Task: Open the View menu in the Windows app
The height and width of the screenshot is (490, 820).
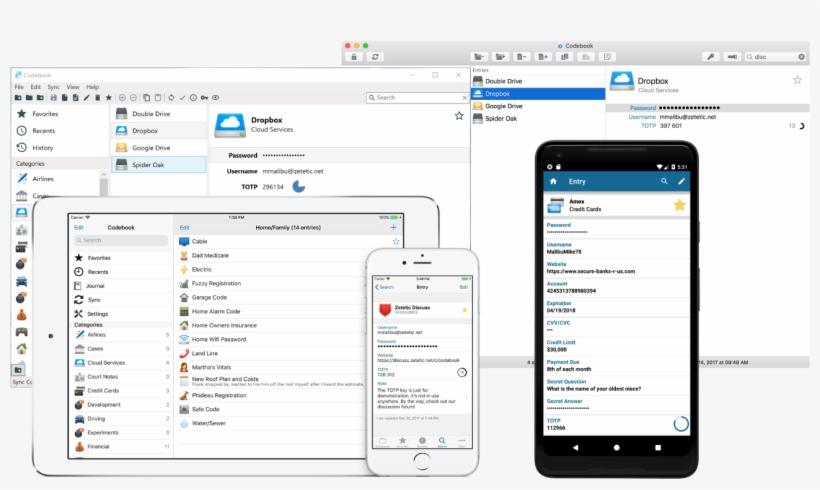Action: [x=72, y=87]
